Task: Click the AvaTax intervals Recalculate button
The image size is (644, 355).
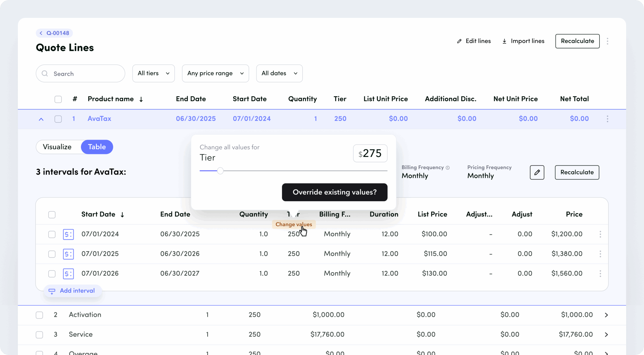Action: coord(577,172)
